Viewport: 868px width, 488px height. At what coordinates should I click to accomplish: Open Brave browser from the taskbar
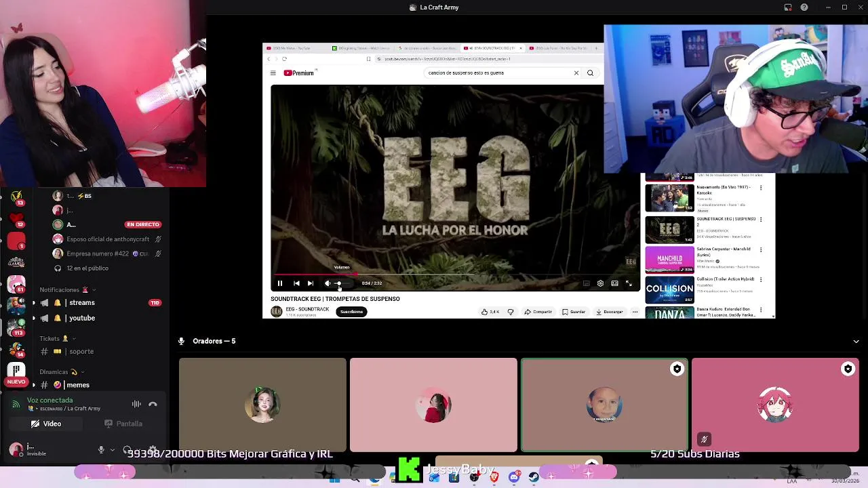[494, 478]
